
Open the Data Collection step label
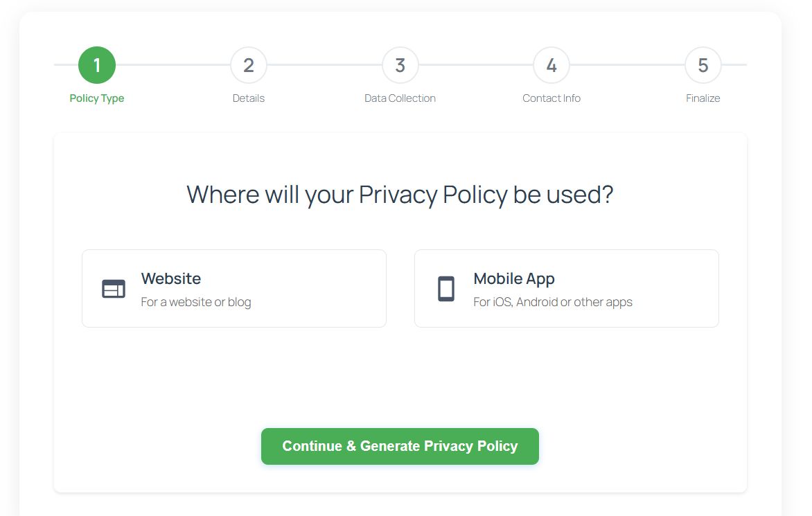click(x=400, y=98)
